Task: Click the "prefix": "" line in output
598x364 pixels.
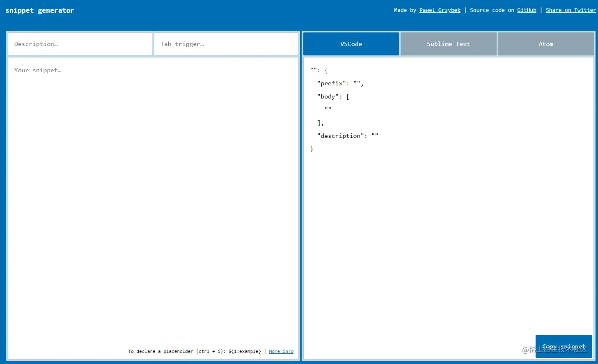Action: coord(340,83)
